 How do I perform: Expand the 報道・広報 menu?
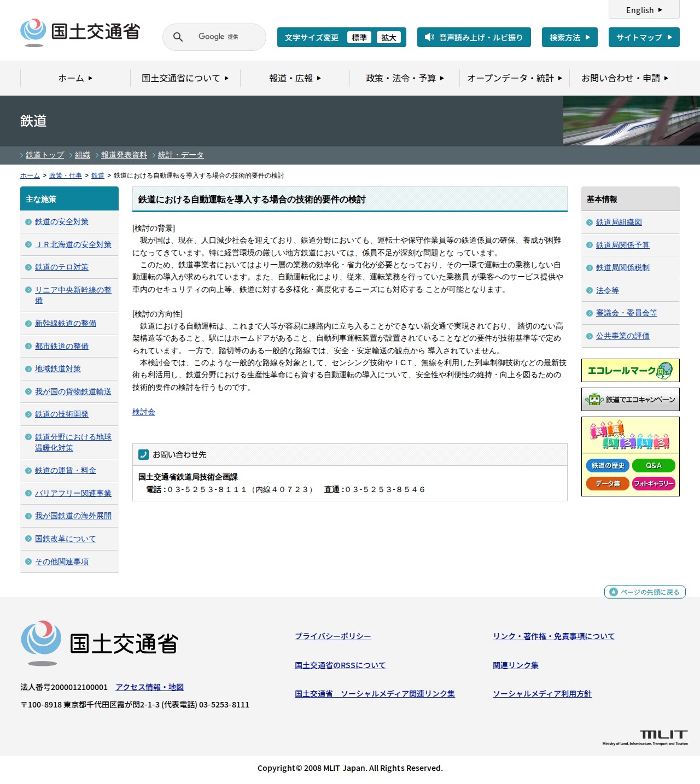pyautogui.click(x=295, y=78)
